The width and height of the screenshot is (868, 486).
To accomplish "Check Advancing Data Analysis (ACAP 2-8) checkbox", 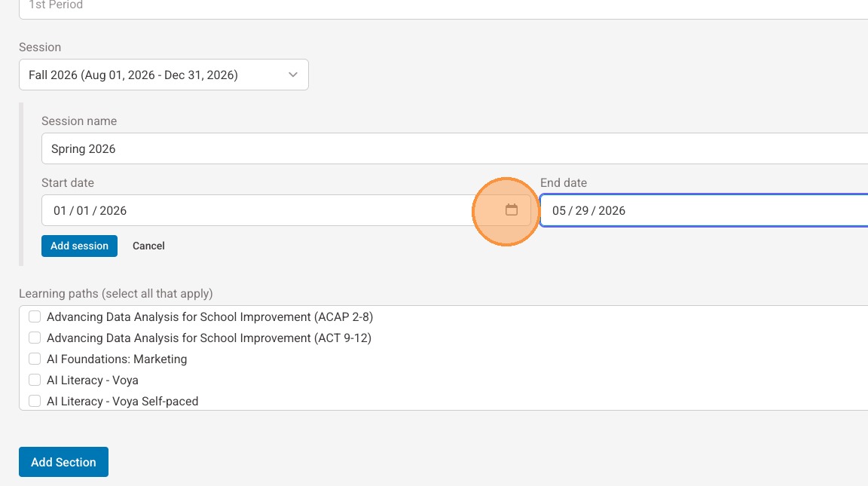I will (35, 316).
